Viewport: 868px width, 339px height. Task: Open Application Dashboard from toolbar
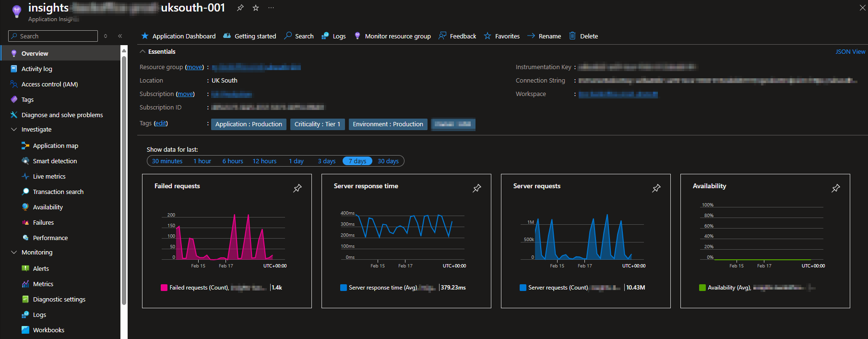[178, 36]
